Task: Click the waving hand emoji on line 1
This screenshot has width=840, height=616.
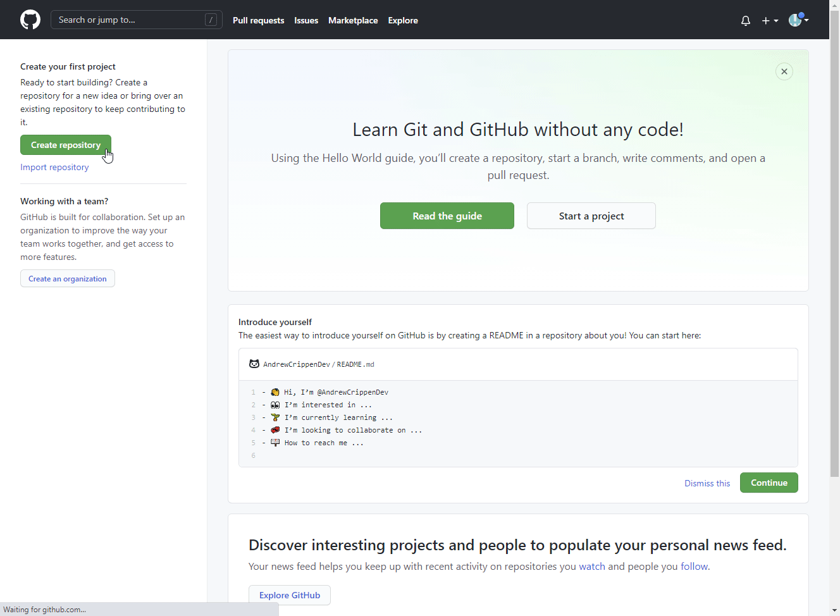Action: click(x=275, y=392)
